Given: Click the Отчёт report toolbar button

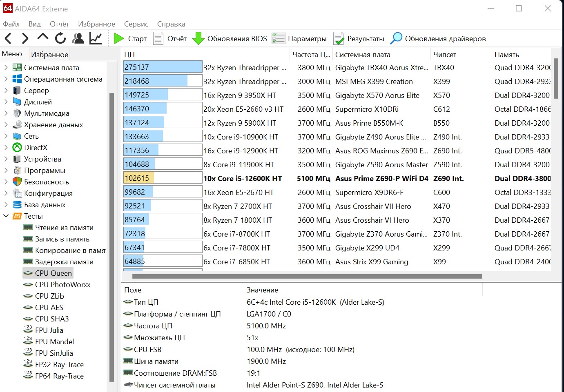Looking at the screenshot, I should coord(170,39).
